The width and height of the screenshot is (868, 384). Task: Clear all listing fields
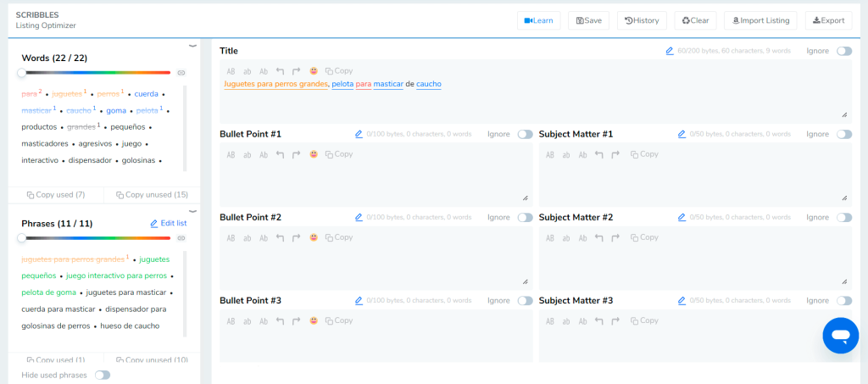[695, 20]
